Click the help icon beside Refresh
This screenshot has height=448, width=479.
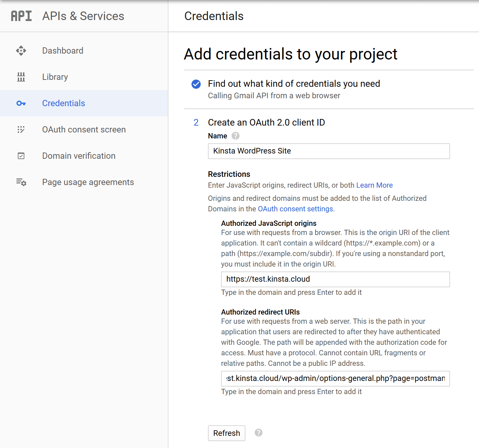click(x=259, y=433)
